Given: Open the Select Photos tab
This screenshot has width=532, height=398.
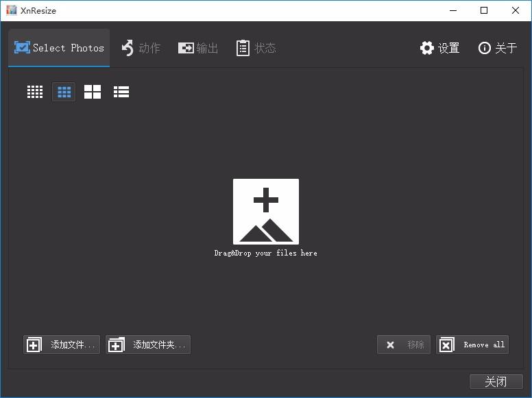Looking at the screenshot, I should coord(59,48).
